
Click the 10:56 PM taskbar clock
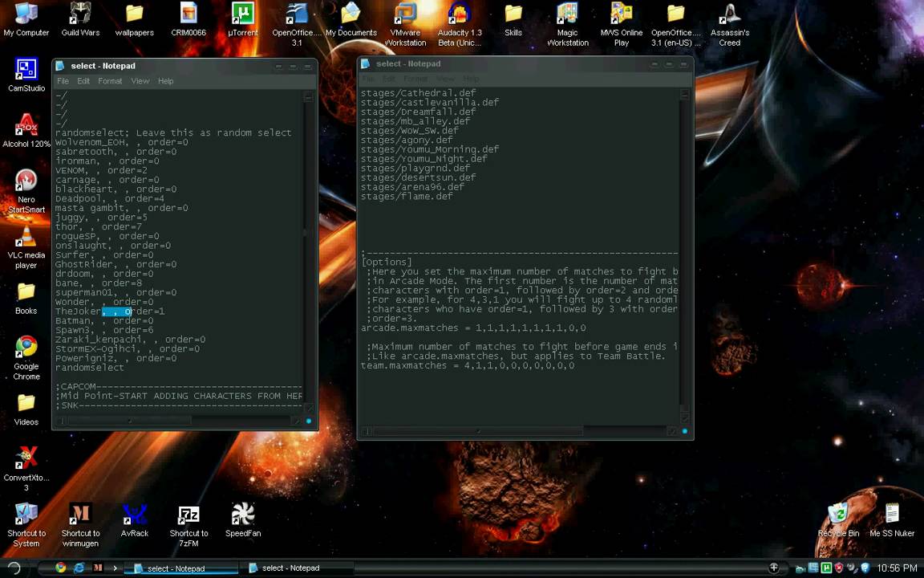point(897,568)
